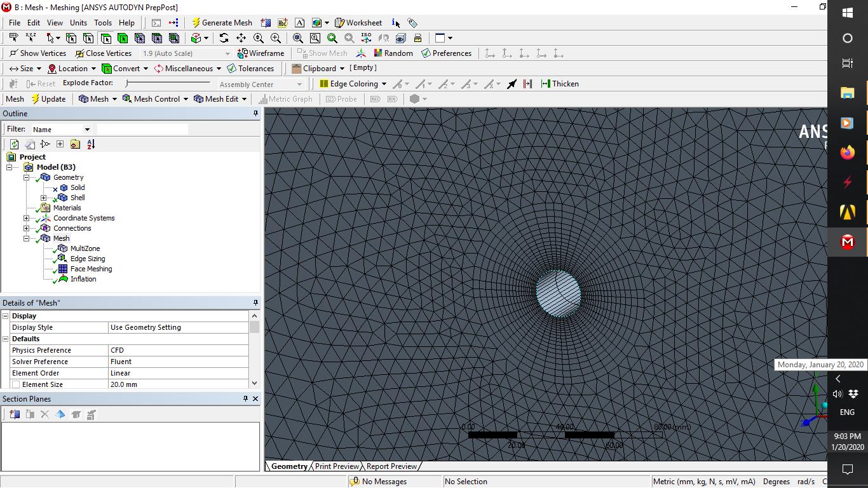Viewport: 868px width, 488px height.
Task: Click the Thicken annotation button
Action: point(559,84)
